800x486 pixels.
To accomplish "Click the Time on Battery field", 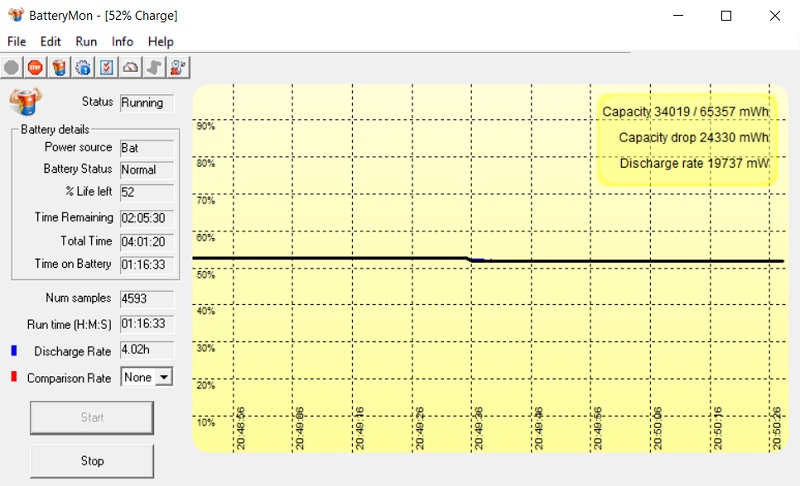I will (147, 265).
